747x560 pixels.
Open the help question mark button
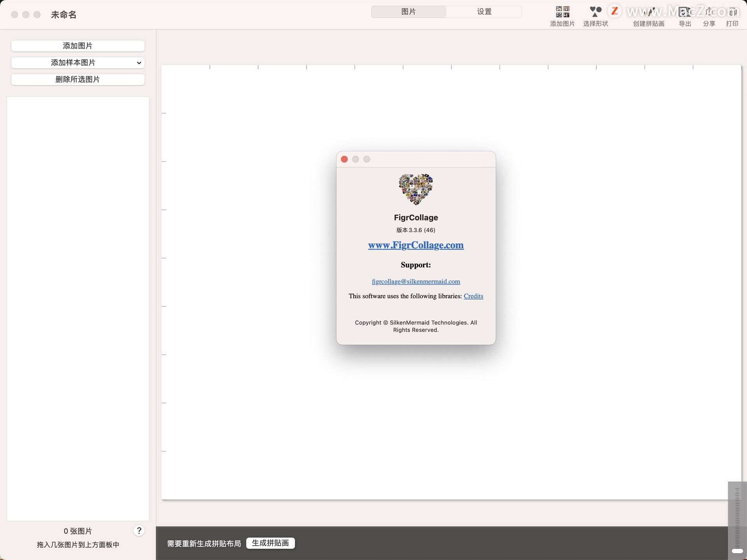coord(139,530)
